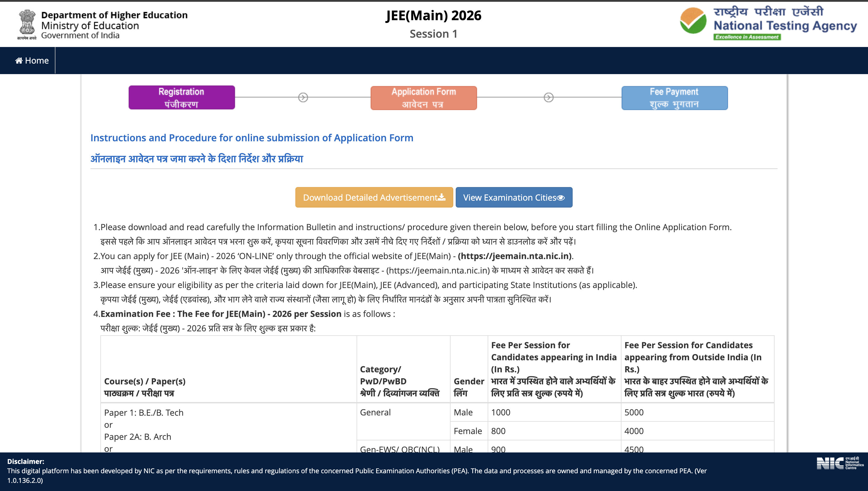Click the download icon on Download Detailed Advertisement
The width and height of the screenshot is (868, 491).
pos(441,197)
